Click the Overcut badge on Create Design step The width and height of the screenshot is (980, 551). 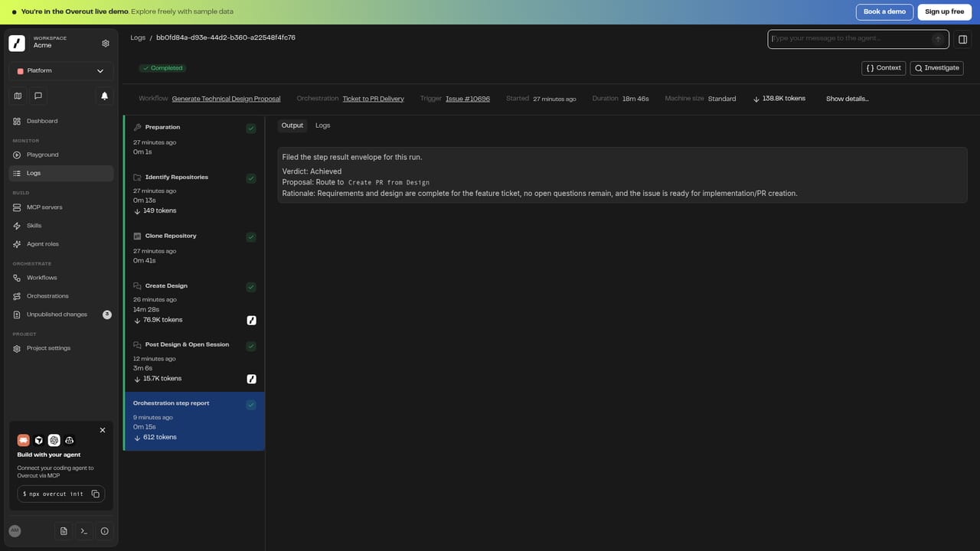click(252, 320)
